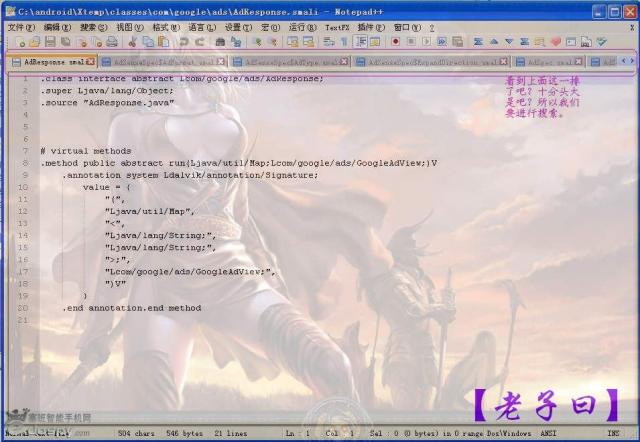Open the 插件(P) Plugins menu

[x=371, y=28]
